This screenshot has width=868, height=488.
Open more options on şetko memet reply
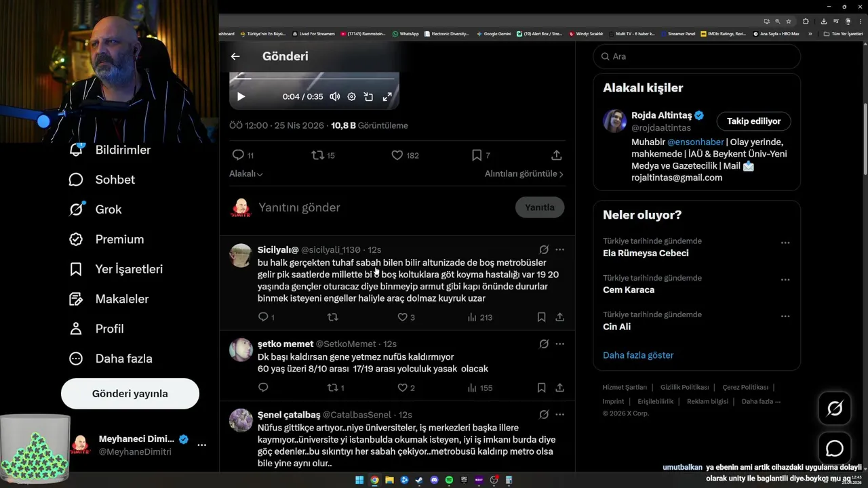tap(559, 344)
